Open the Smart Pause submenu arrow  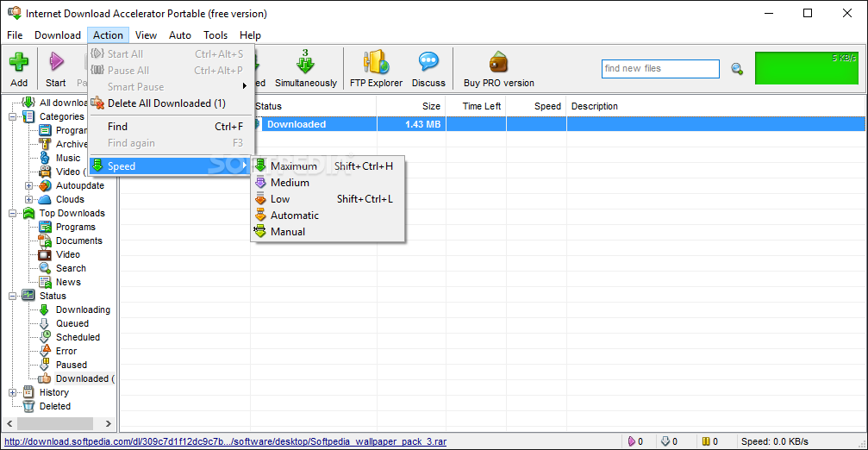(x=244, y=86)
